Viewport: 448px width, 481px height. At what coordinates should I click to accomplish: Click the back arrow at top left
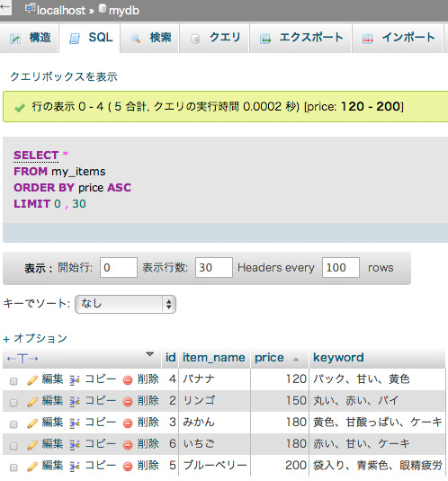4,6
